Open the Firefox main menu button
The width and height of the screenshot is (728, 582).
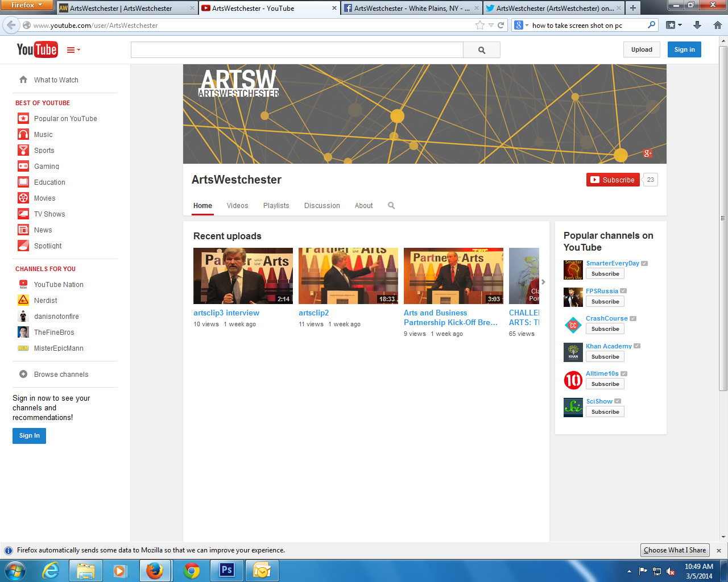click(x=27, y=5)
